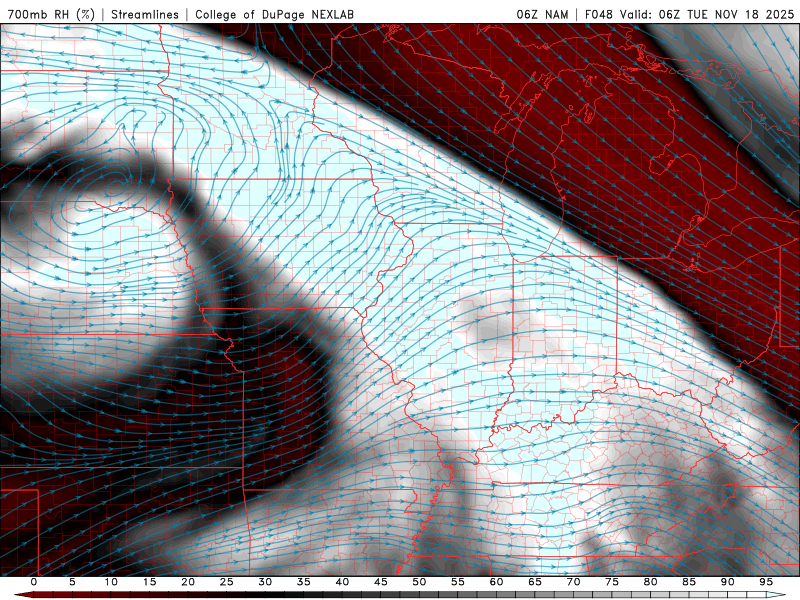800x600 pixels.
Task: Click the colorbar label "70"
Action: [x=573, y=582]
